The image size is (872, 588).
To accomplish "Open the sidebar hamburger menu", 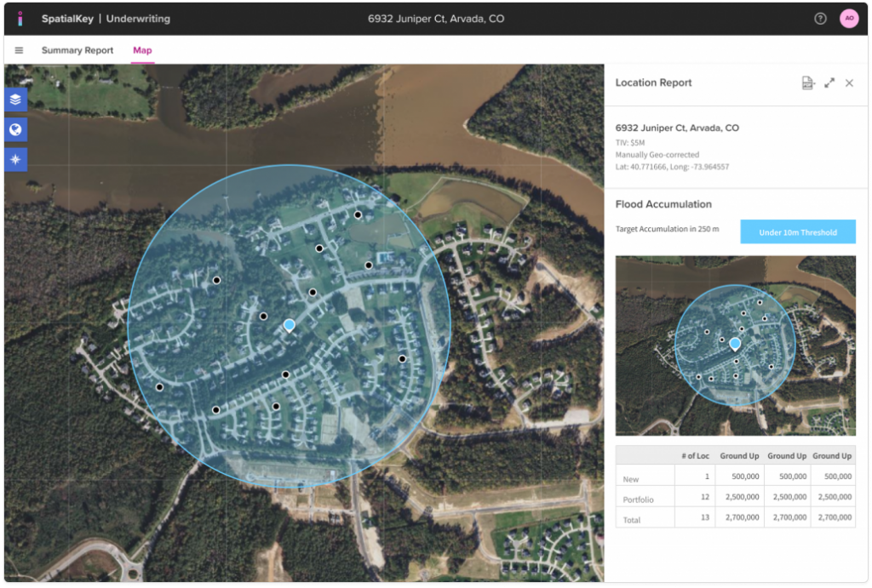I will (x=19, y=50).
